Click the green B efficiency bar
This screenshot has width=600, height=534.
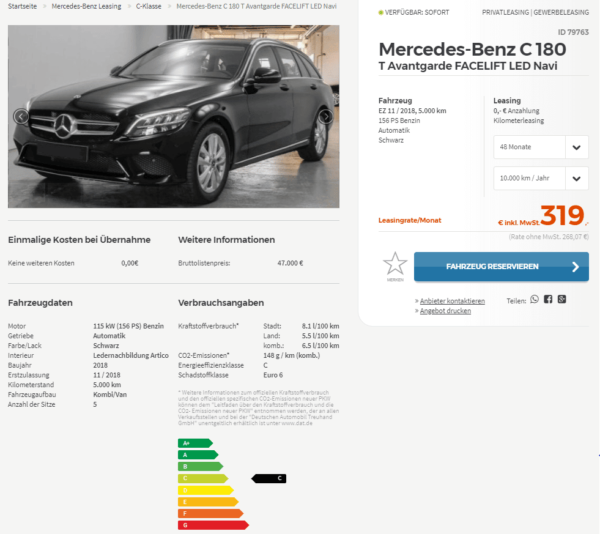(x=201, y=467)
